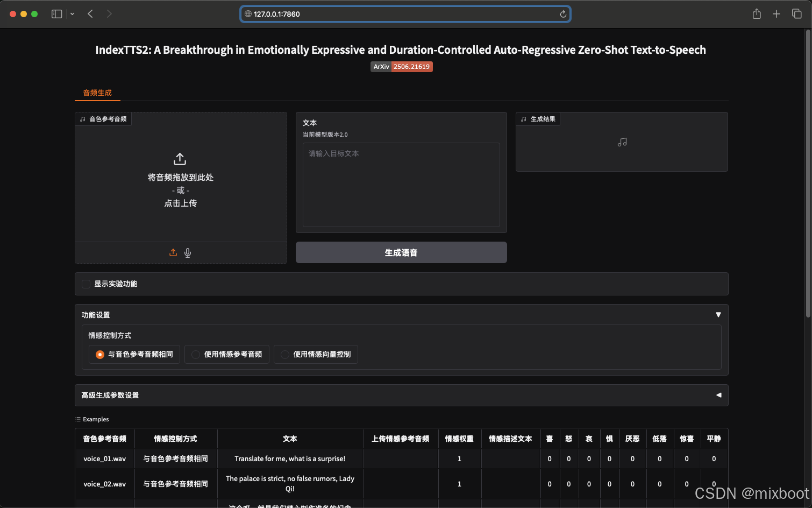
Task: Click the 平静 column header
Action: click(714, 439)
